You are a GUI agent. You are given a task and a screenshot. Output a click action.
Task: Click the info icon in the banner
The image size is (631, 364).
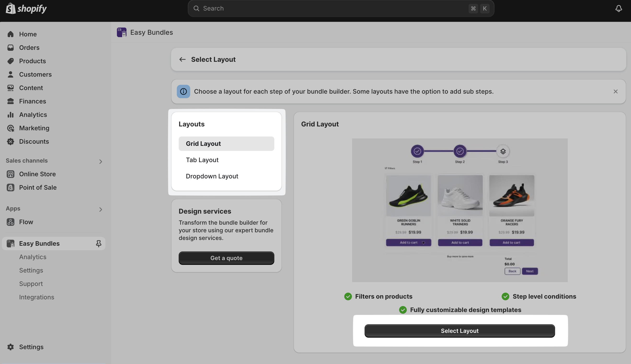pos(183,91)
